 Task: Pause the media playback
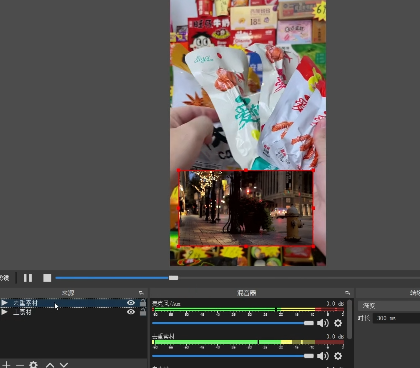(x=28, y=278)
